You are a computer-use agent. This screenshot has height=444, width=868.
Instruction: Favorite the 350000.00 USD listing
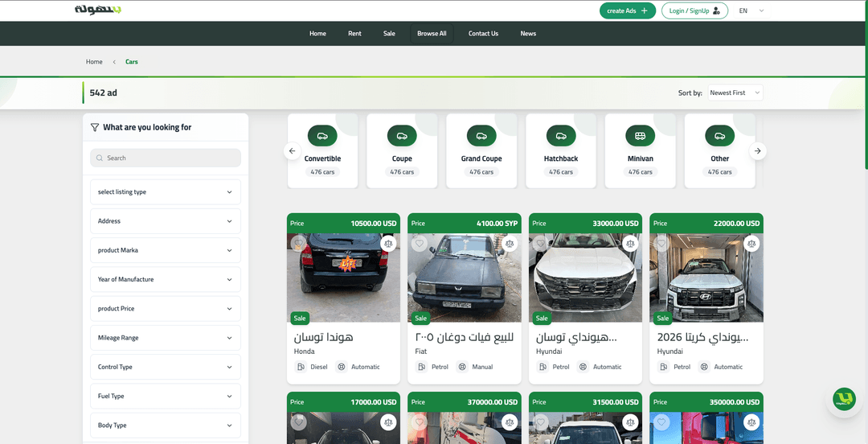pos(661,421)
